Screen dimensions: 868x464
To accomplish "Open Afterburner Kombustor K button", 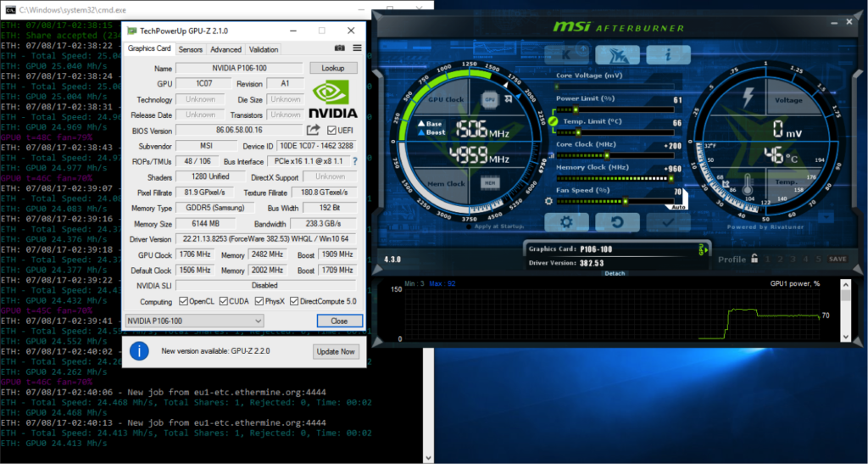I will tap(567, 54).
